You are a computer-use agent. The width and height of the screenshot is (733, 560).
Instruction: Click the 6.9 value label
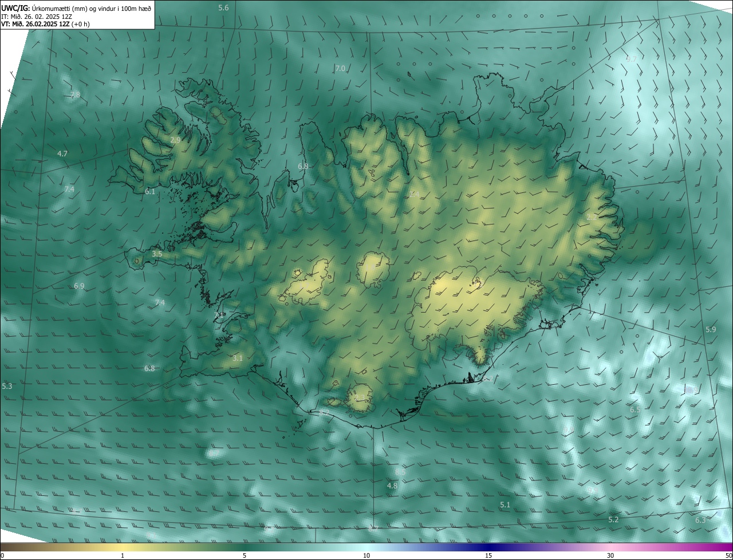click(79, 286)
